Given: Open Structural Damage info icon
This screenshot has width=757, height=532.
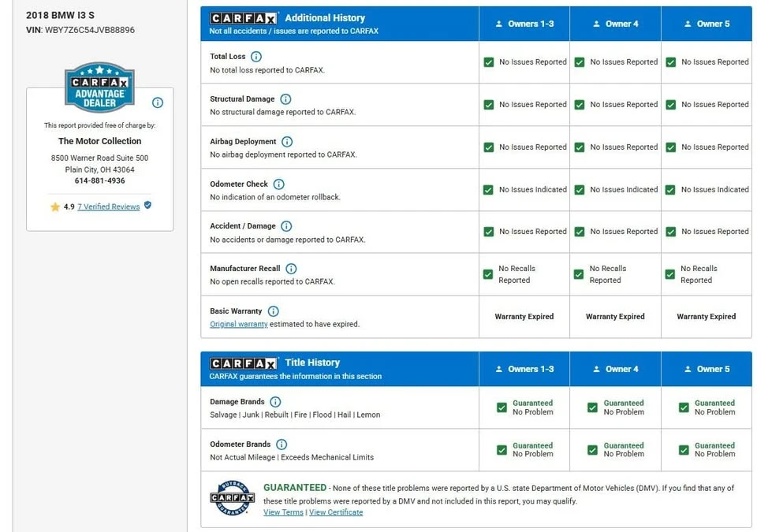Looking at the screenshot, I should point(285,99).
